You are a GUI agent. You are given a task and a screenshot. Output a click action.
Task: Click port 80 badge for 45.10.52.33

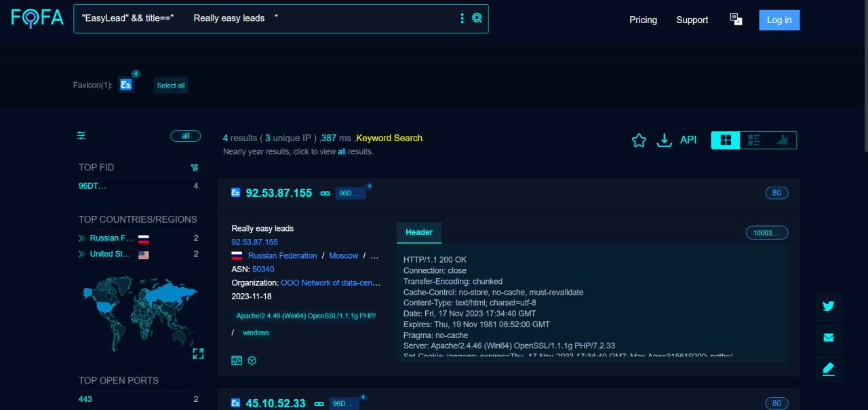776,403
